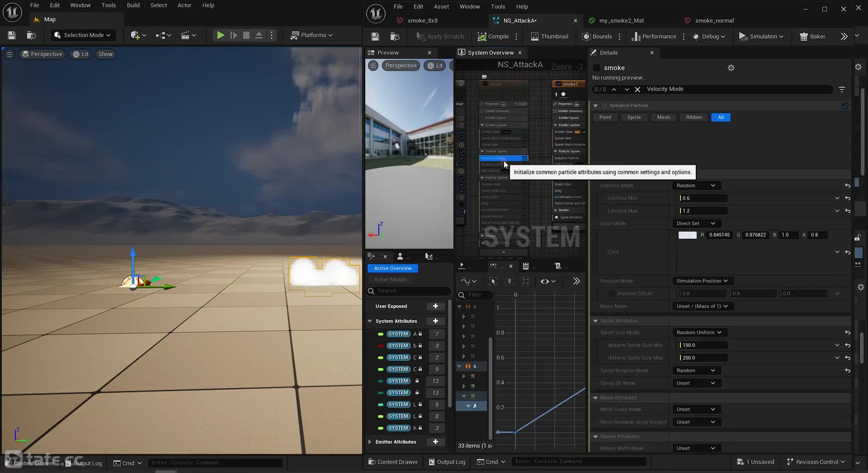Click the Lit view mode in Map viewport

[81, 54]
